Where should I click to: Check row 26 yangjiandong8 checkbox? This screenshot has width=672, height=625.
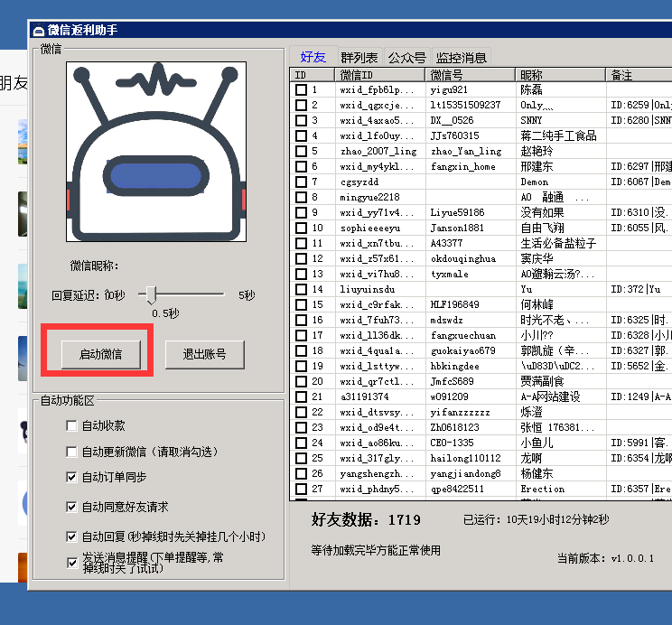click(302, 473)
